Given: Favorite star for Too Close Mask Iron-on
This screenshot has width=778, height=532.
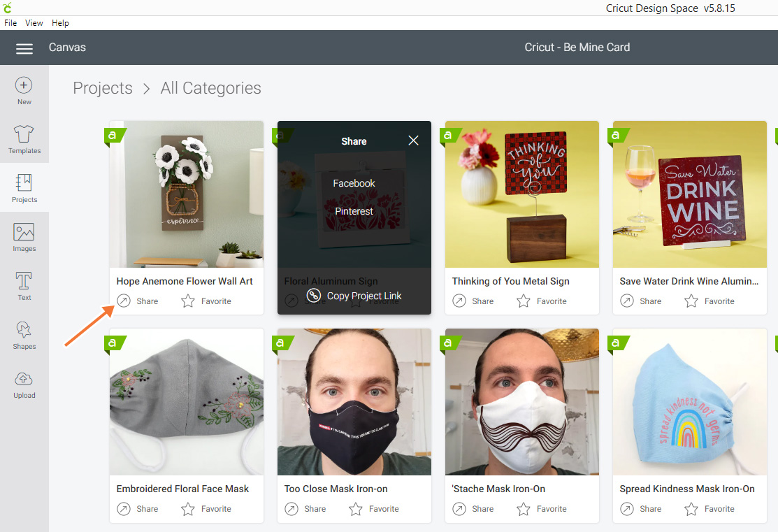Looking at the screenshot, I should point(355,509).
